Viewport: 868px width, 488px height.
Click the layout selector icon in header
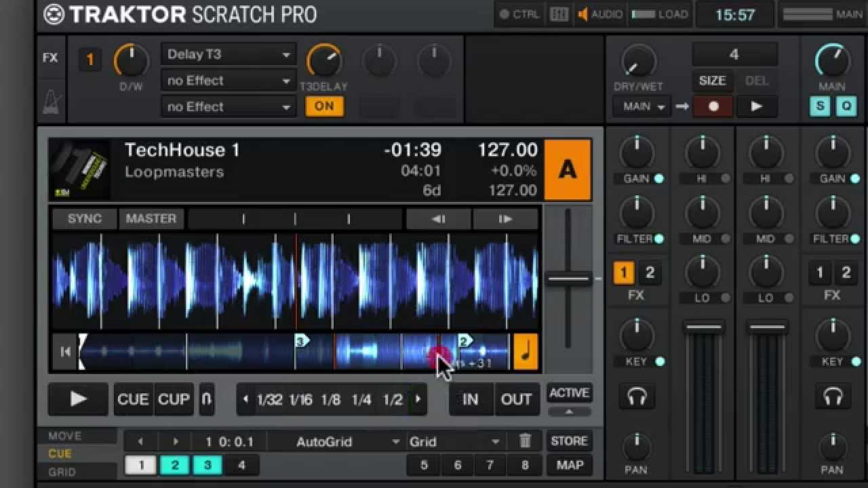tap(559, 14)
